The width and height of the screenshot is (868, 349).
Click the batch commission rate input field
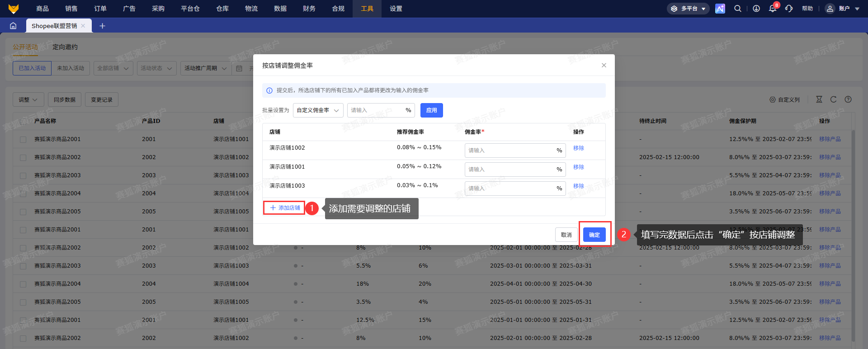coord(381,110)
